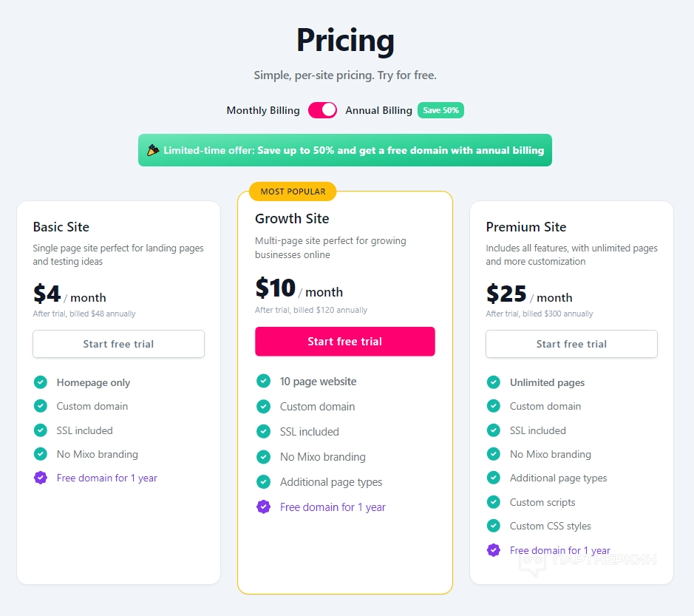Click the purple badge icon in Premium Site
Viewport: 694px width, 616px height.
coord(494,550)
